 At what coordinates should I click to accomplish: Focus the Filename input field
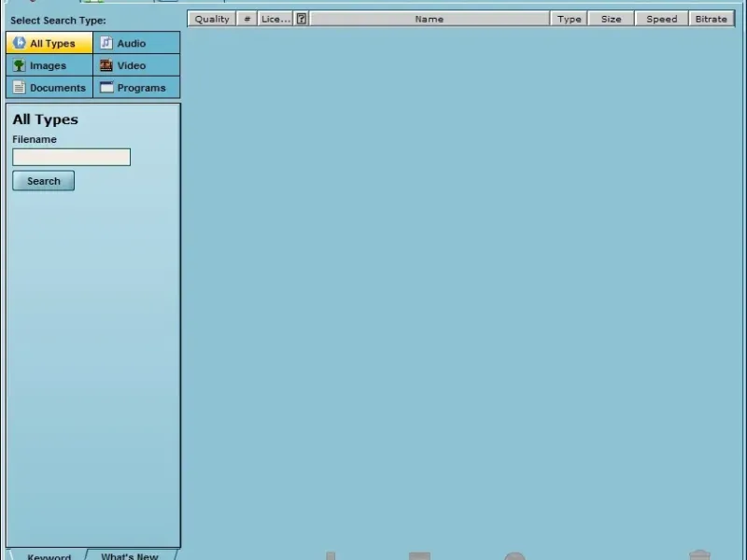[72, 157]
